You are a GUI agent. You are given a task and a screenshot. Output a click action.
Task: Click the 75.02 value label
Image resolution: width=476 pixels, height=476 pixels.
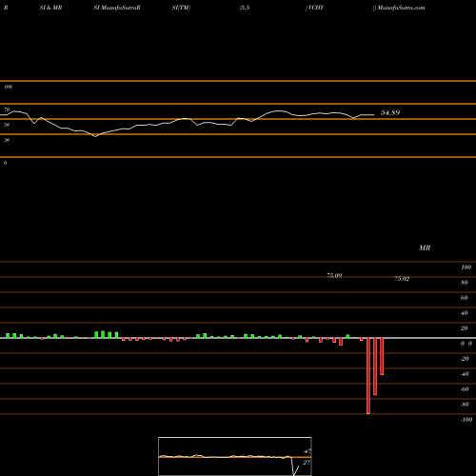[x=402, y=279]
